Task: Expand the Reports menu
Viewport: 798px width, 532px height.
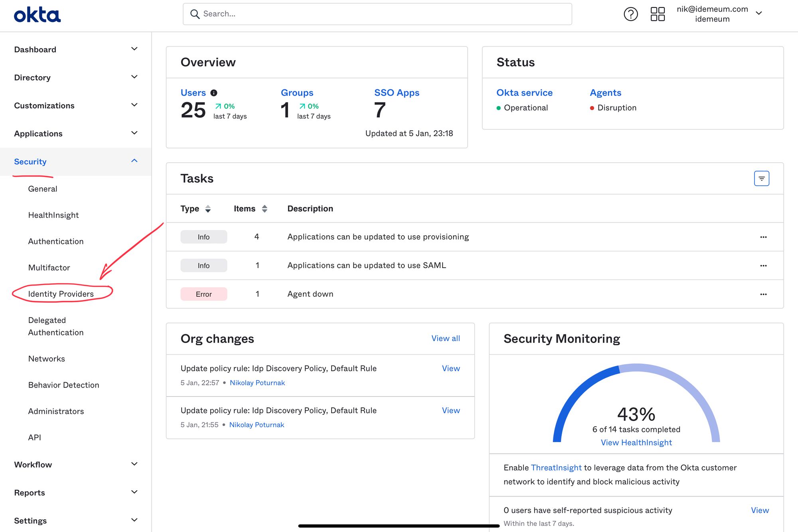Action: point(76,493)
